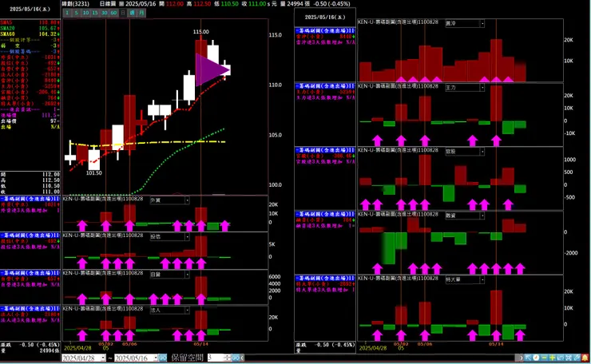Click the latest candlestick on the price chart
The image size is (591, 364).
point(225,69)
